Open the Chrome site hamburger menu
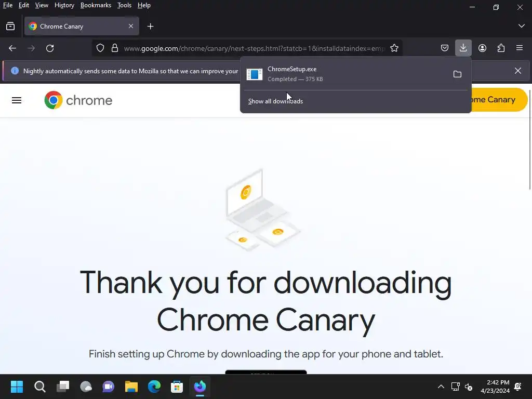The image size is (532, 399). tap(17, 100)
